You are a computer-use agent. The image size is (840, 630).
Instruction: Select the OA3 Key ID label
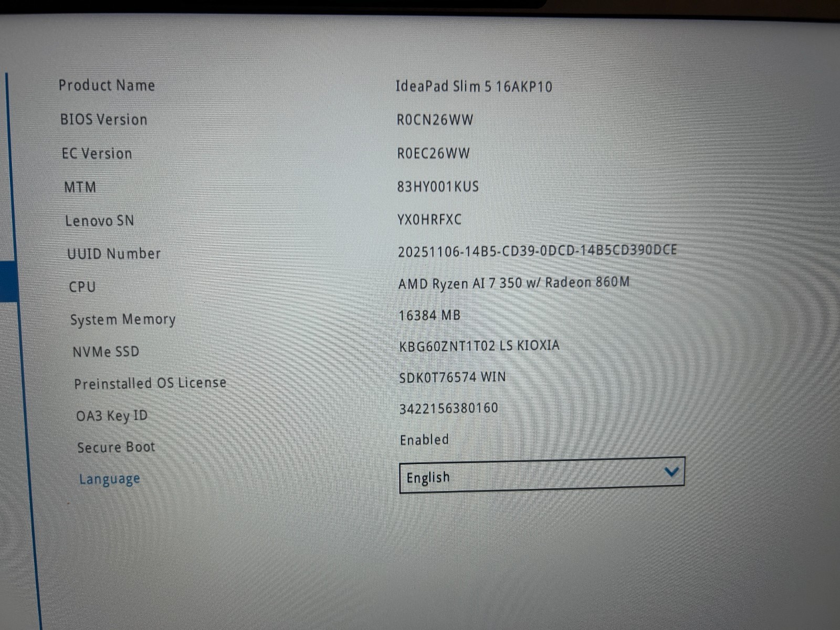[112, 416]
